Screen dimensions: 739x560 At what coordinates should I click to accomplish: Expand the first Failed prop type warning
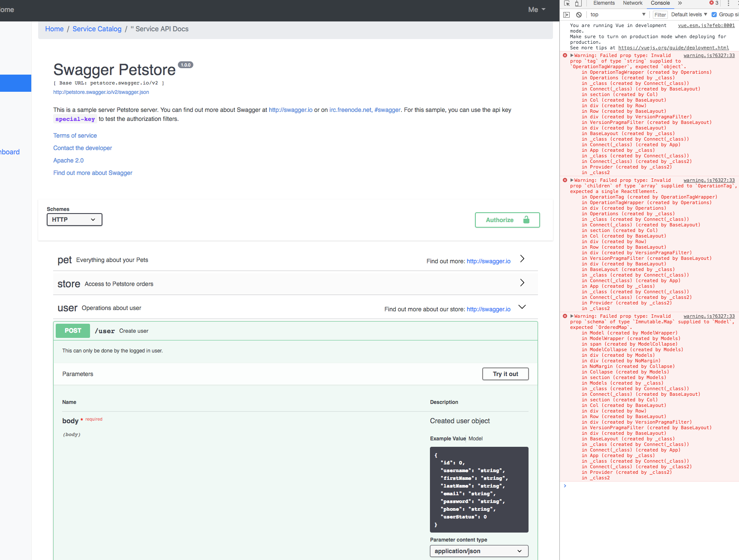pos(571,55)
